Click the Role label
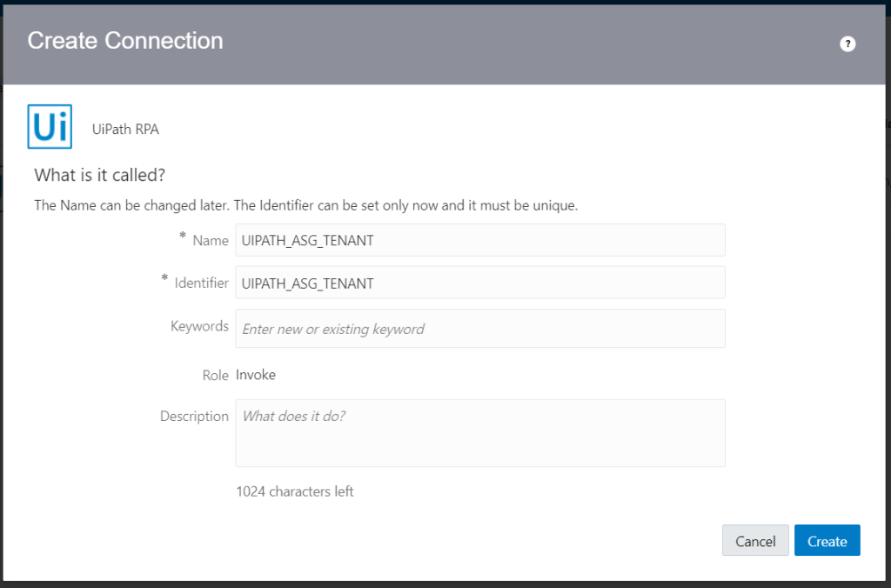This screenshot has height=588, width=891. (215, 376)
